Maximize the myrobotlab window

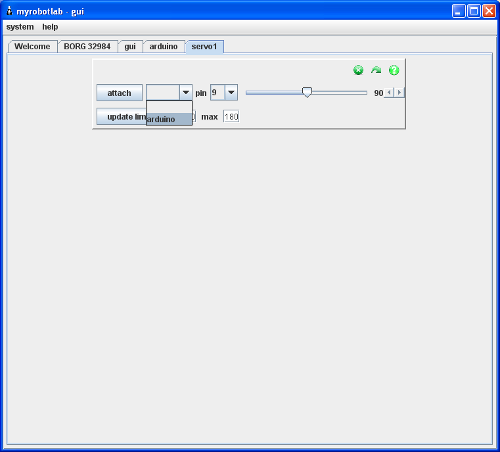(x=474, y=11)
